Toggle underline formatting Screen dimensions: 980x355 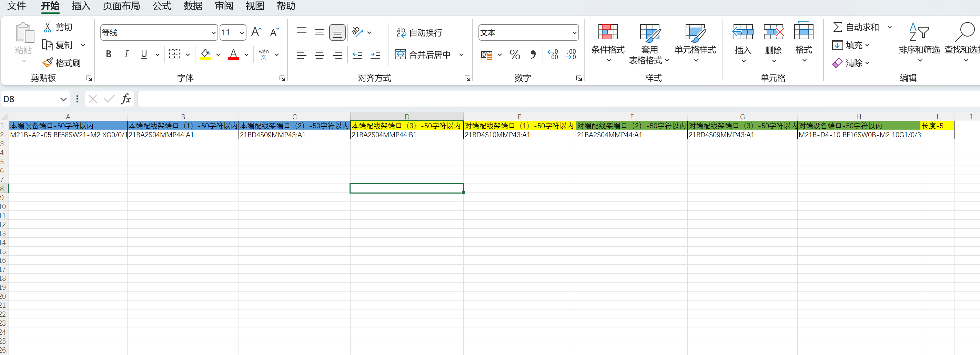pyautogui.click(x=144, y=55)
